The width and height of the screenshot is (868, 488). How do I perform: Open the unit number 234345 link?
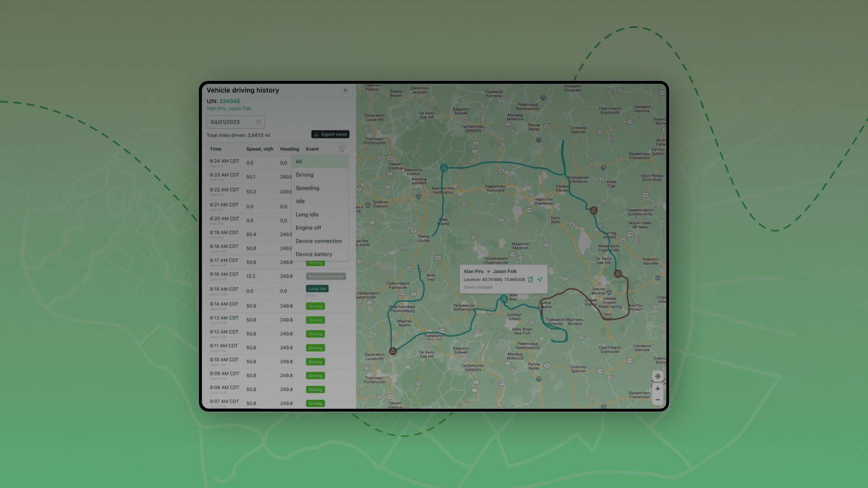point(230,101)
